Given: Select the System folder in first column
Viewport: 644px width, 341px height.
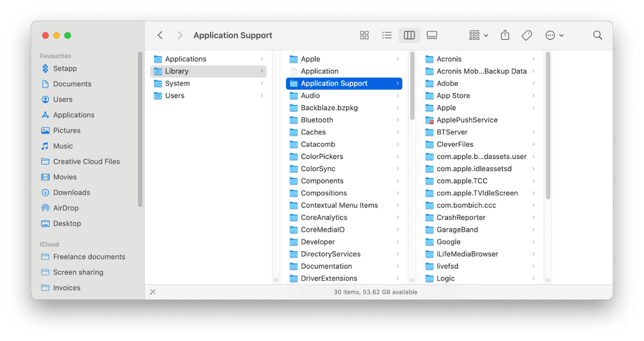Looking at the screenshot, I should (x=208, y=83).
